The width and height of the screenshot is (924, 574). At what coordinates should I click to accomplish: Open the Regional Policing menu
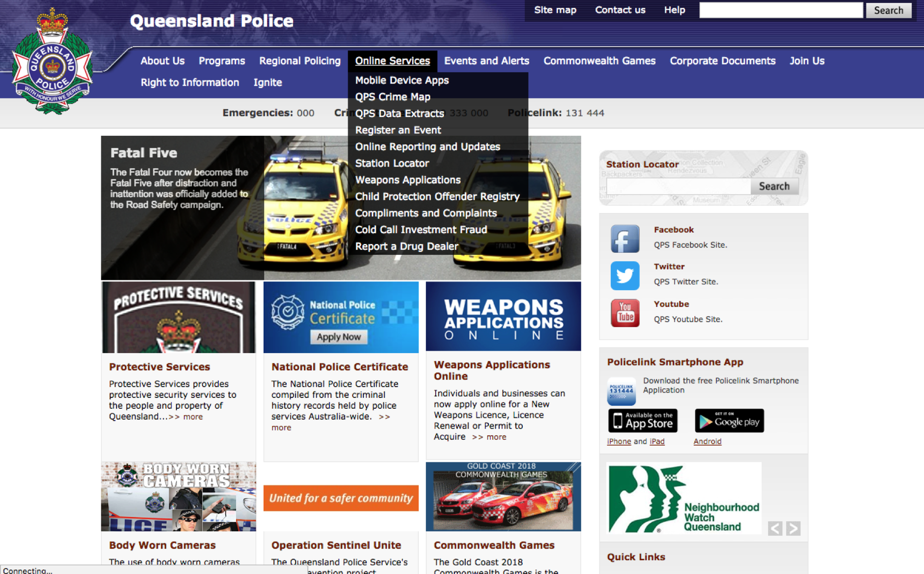(300, 61)
